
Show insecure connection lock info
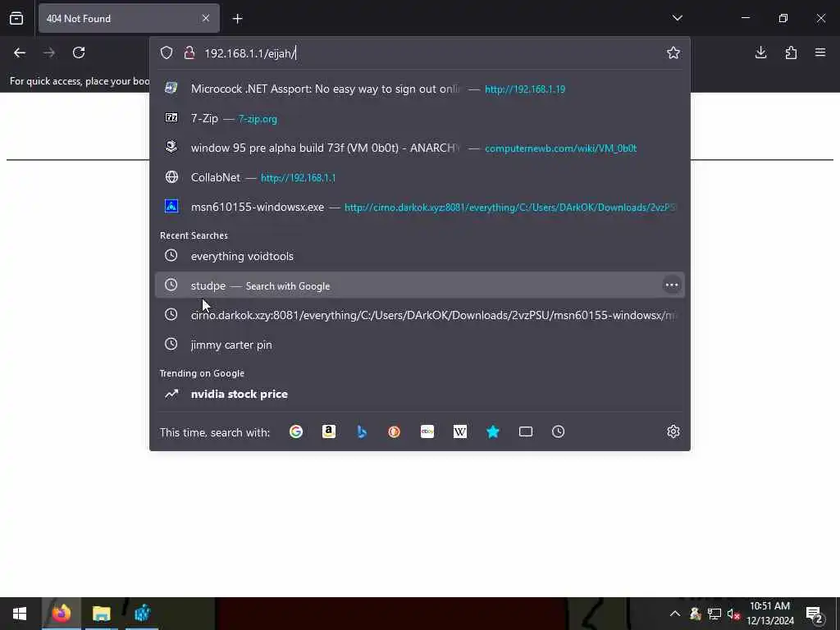(189, 52)
